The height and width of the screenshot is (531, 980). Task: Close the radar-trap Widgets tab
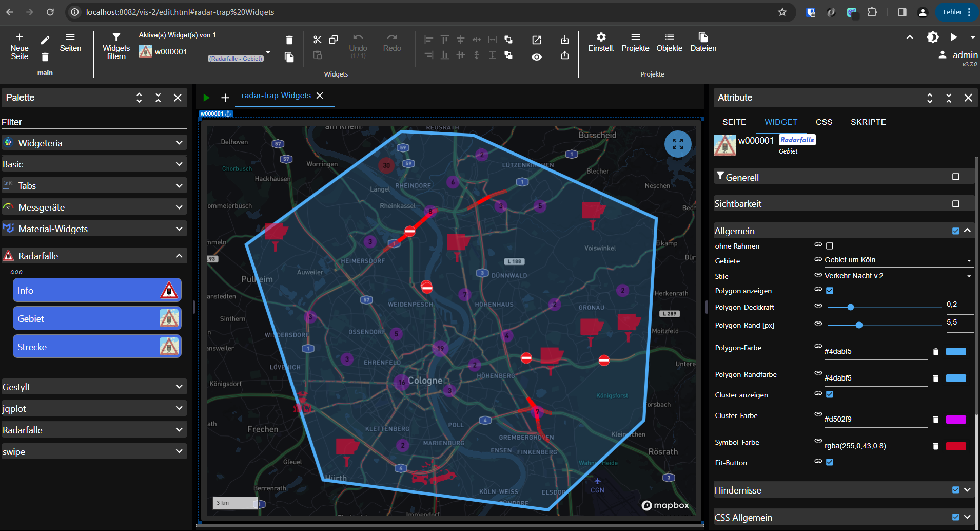pos(320,96)
